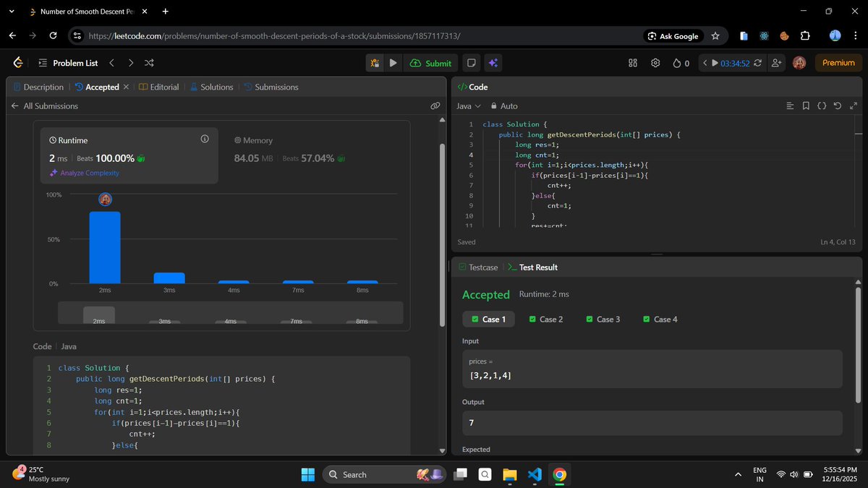Close the Accepted tab

tap(126, 87)
